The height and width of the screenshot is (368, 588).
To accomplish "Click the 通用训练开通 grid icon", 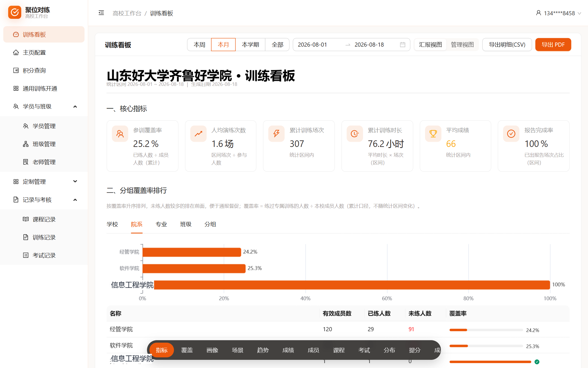I will tap(16, 88).
